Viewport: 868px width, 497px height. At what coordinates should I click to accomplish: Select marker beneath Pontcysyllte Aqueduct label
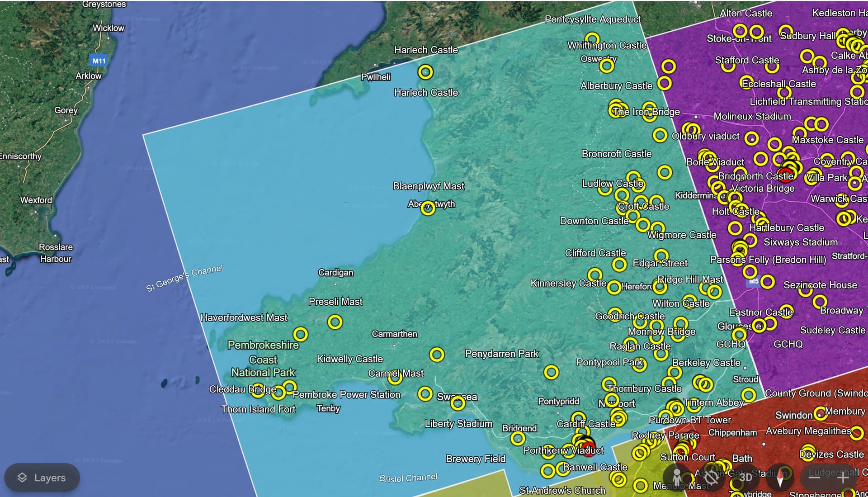(x=592, y=39)
